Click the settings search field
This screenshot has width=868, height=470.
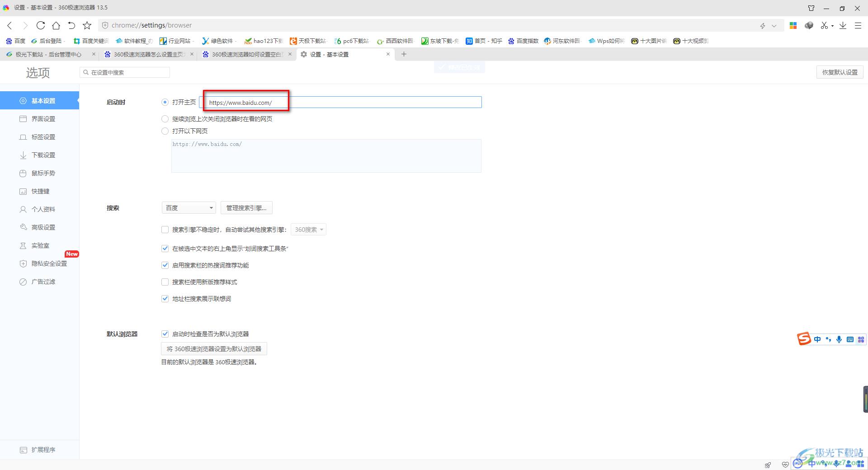coord(125,72)
